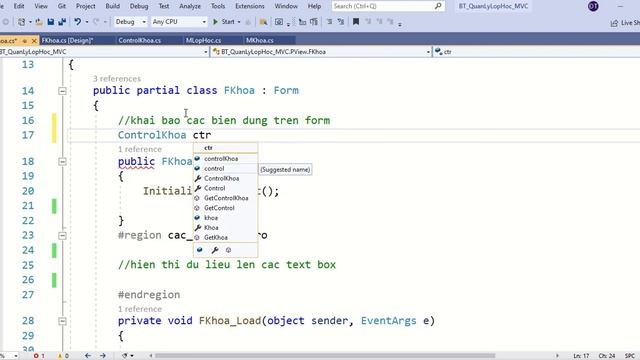This screenshot has width=640, height=360.
Task: Open the Test menu
Action: pos(164,6)
